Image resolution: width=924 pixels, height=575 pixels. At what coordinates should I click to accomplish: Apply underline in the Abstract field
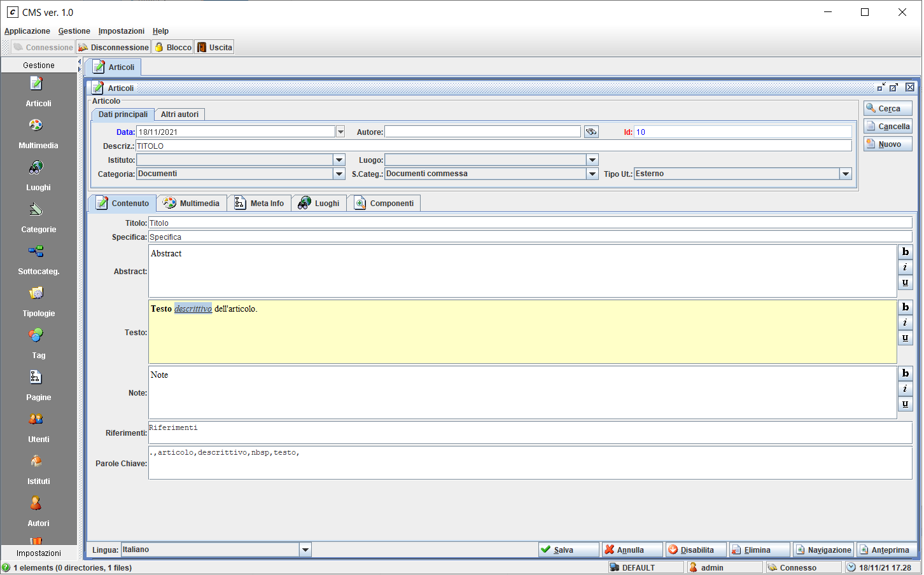(x=905, y=282)
